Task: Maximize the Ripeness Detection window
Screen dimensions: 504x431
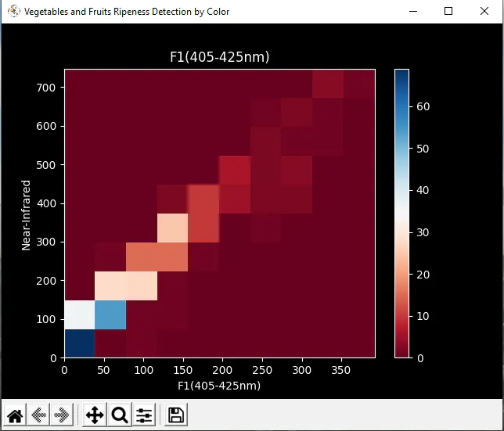Action: (x=448, y=11)
